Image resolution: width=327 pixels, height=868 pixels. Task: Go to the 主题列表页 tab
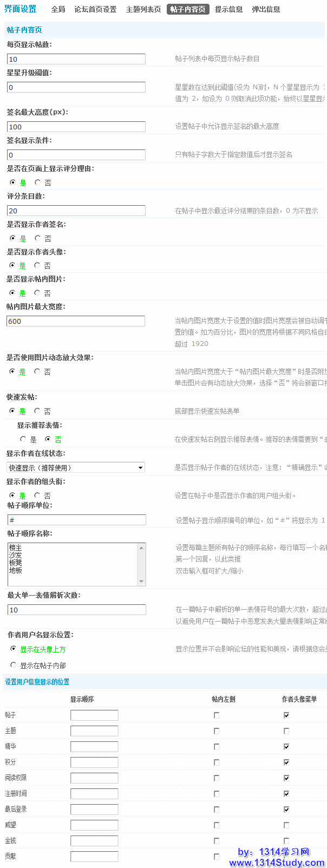click(x=143, y=9)
